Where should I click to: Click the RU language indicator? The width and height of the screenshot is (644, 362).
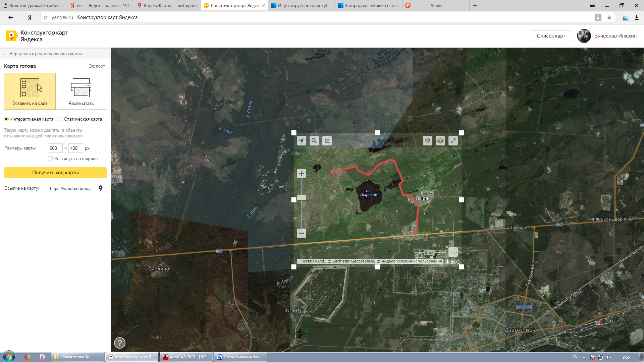click(575, 356)
